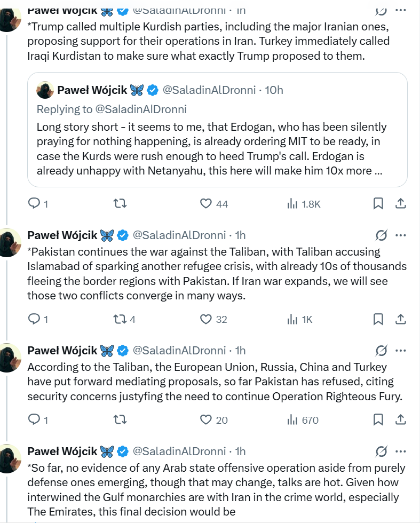Share the Trump Kurdish parties tweet

click(401, 203)
